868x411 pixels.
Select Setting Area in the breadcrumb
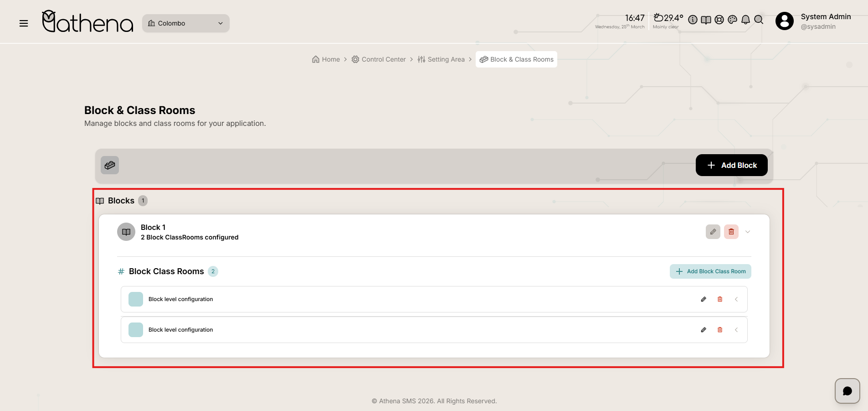[441, 59]
